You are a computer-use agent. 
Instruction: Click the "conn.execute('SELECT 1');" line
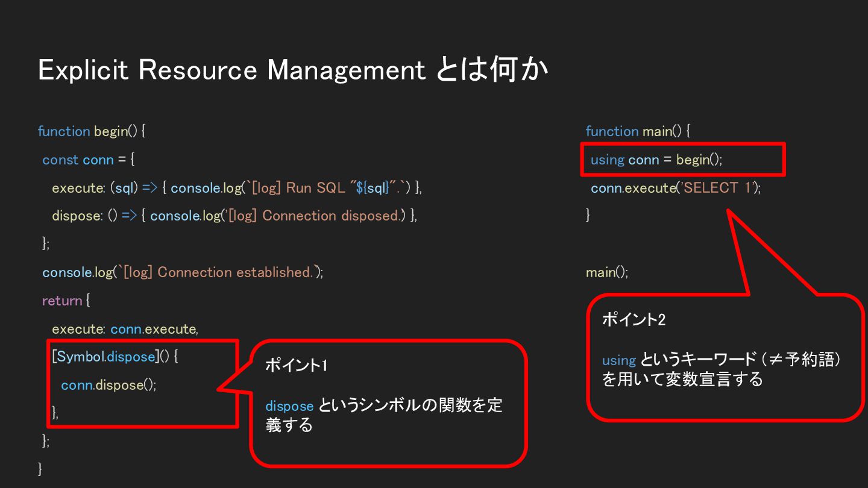pos(676,188)
